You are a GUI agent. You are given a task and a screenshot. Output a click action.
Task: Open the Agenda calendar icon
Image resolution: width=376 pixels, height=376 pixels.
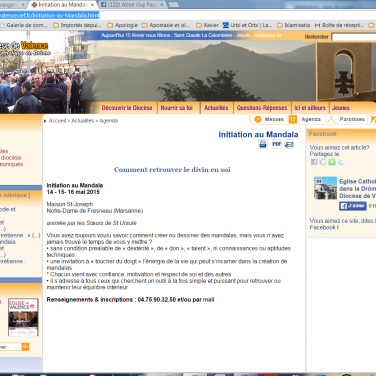pos(293,119)
